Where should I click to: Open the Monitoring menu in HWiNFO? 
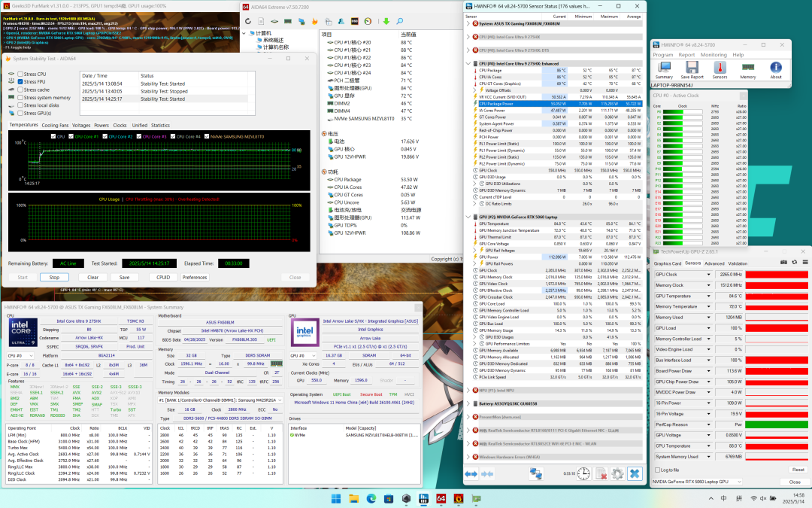click(714, 55)
